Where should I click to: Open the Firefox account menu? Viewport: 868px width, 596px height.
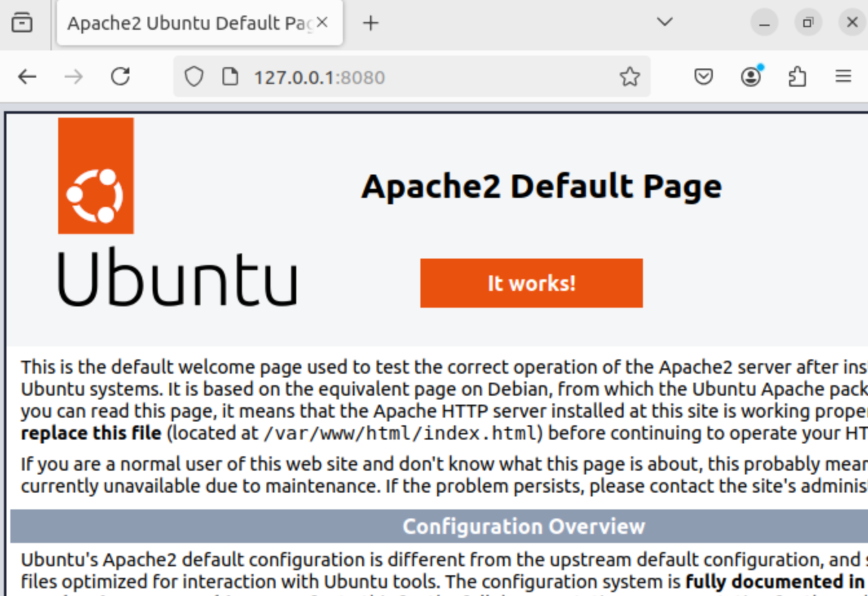[x=751, y=77]
